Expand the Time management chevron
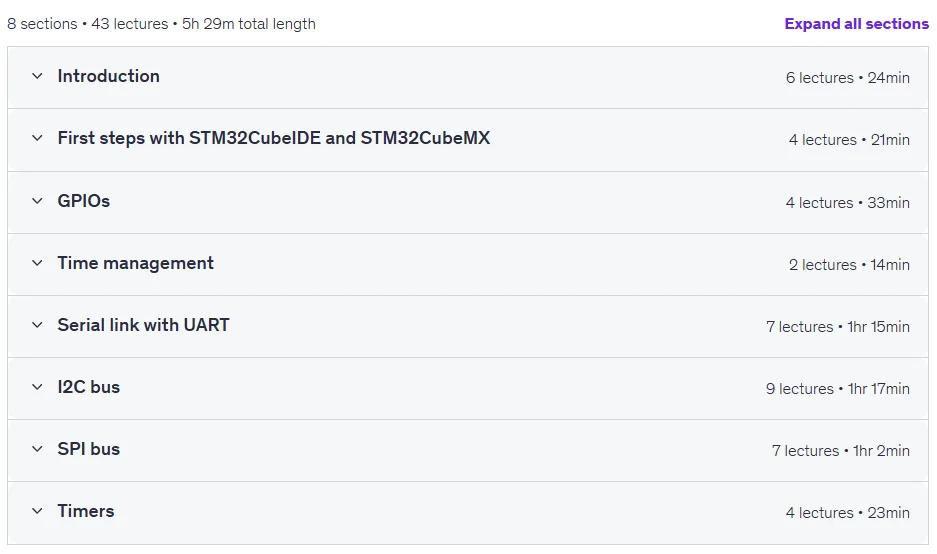 (x=37, y=263)
